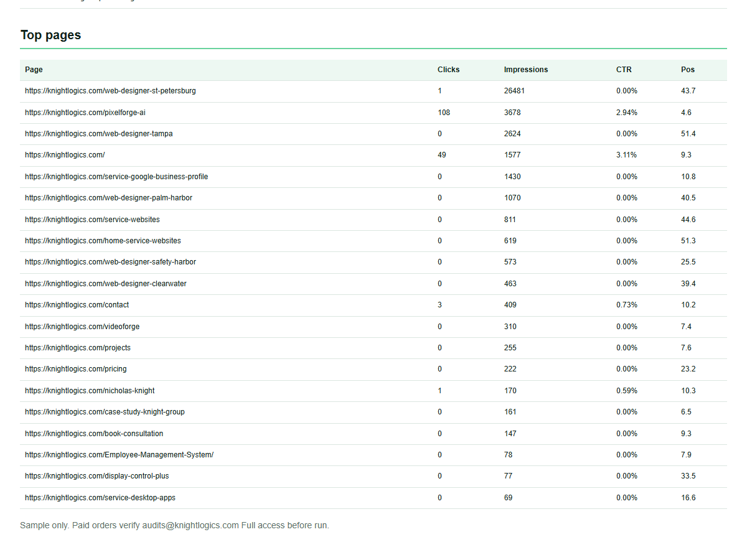Click the 26481 impressions value
The image size is (747, 560).
[514, 91]
